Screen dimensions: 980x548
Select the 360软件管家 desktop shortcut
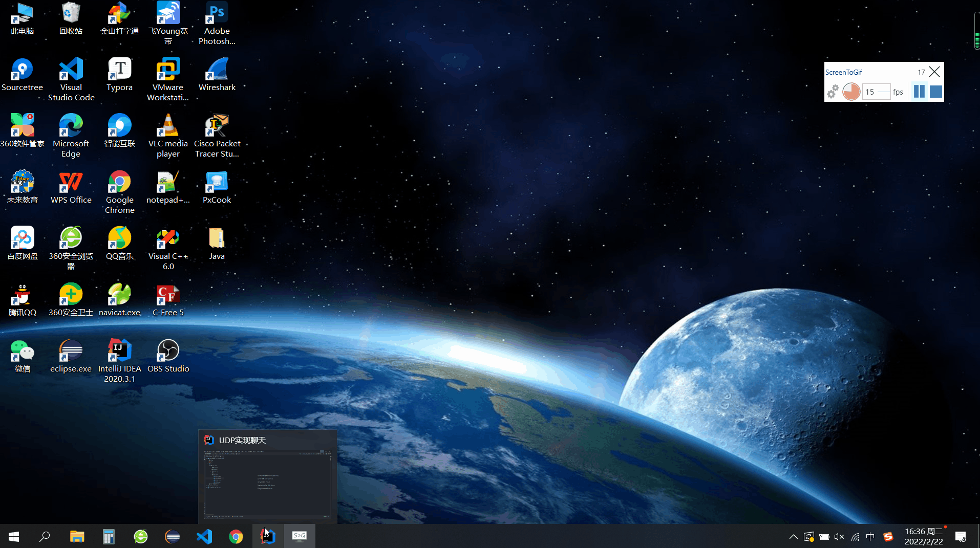[x=22, y=131]
